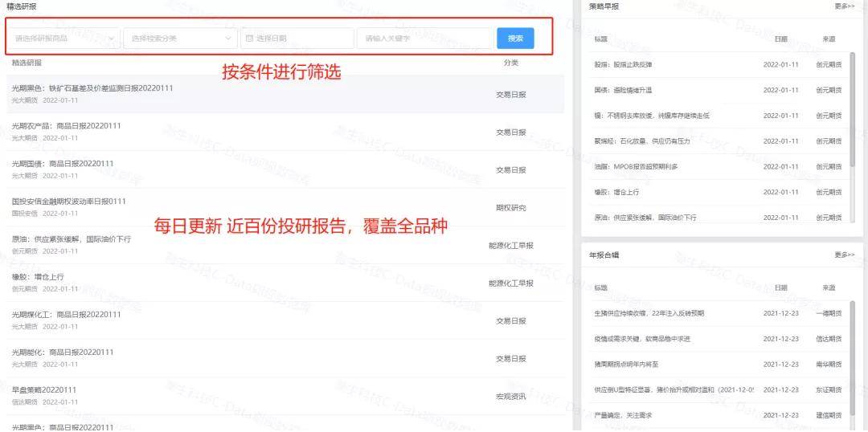This screenshot has width=868, height=432.
Task: Open 橡胶：增仓上行 in the 精选研报 list
Action: click(x=39, y=276)
